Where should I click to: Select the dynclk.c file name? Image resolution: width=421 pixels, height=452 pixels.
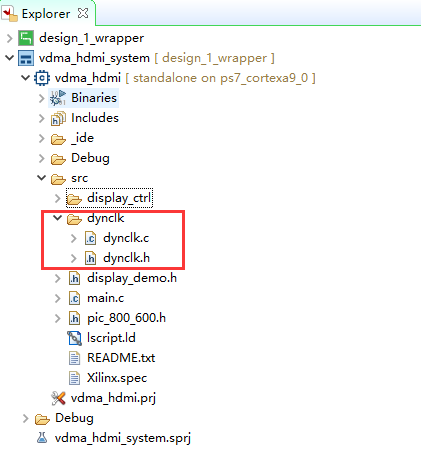(x=126, y=238)
